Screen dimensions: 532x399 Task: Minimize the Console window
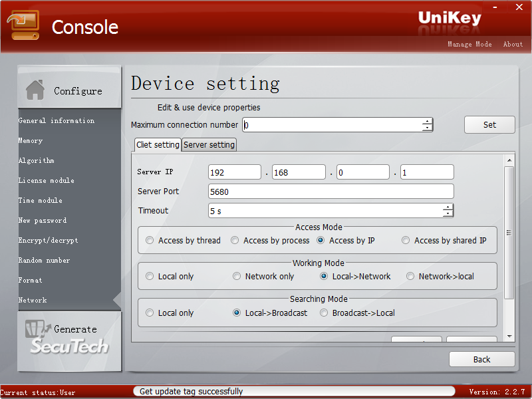(495, 7)
